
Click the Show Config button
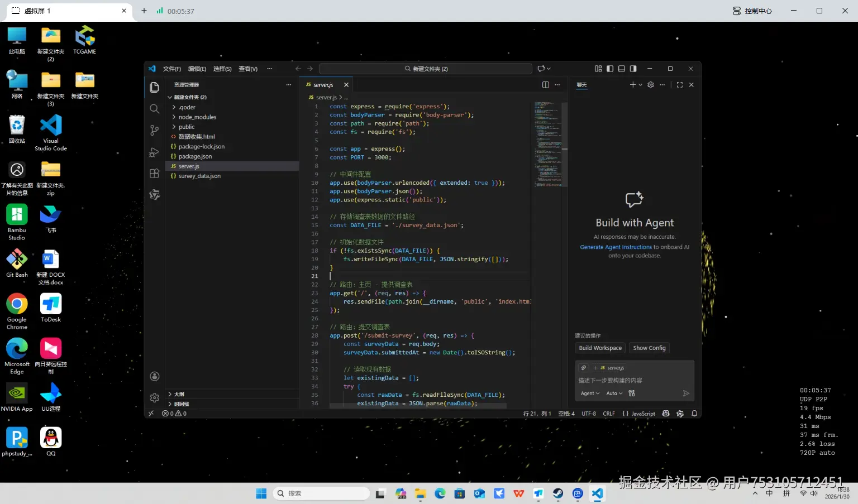650,348
